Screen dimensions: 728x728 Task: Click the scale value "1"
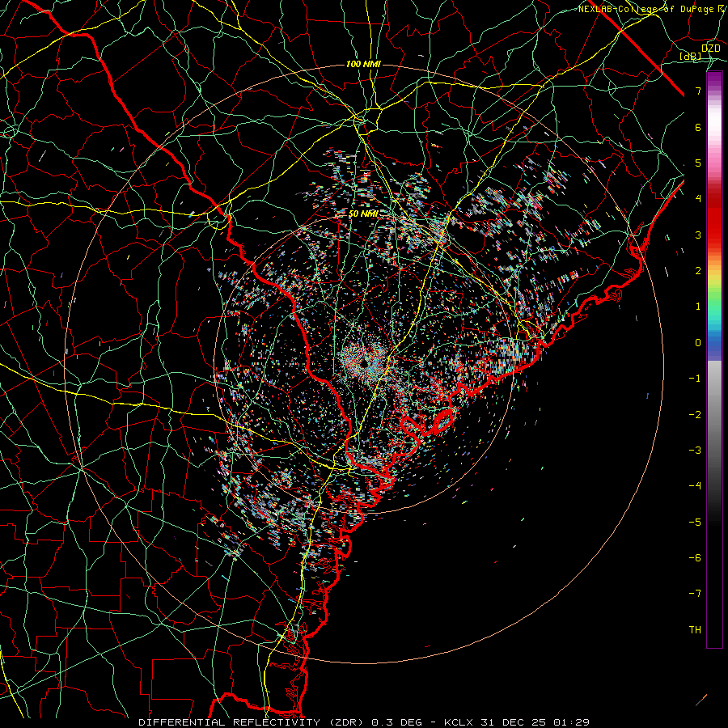tap(698, 307)
